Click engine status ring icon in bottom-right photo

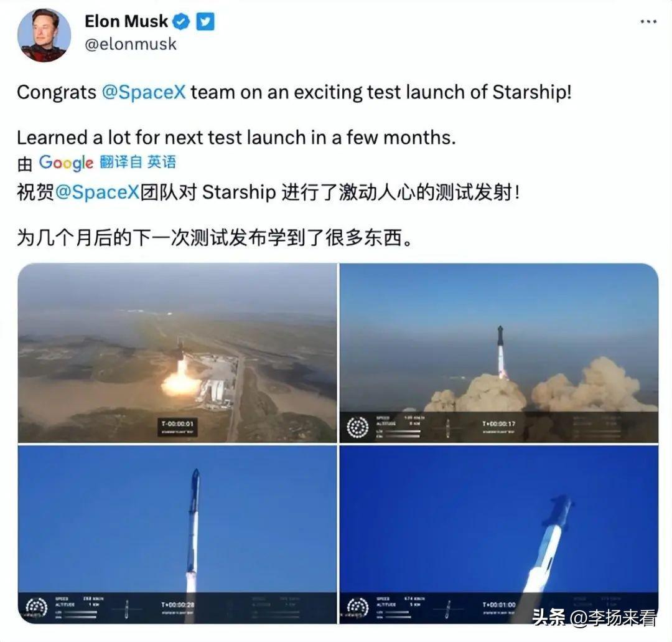(357, 608)
